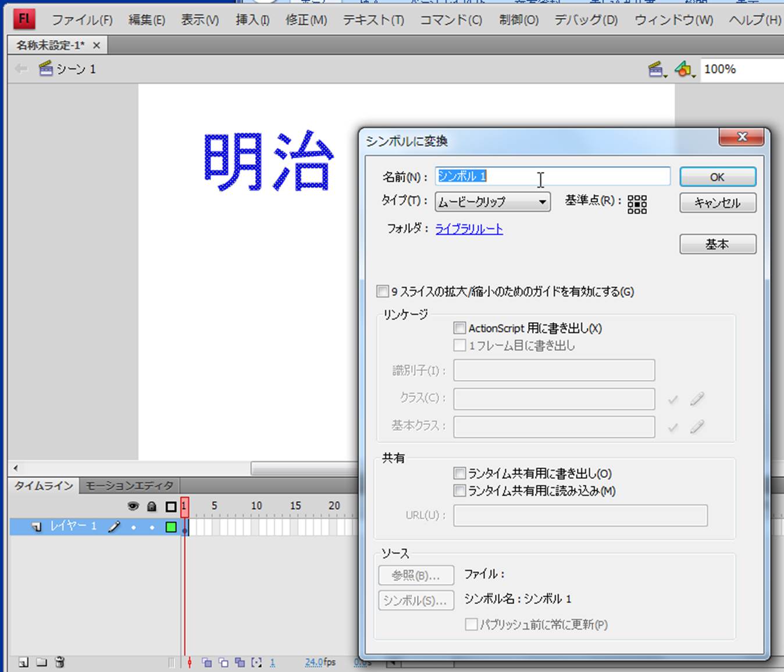
Task: Enable onion skin in the timeline footer
Action: (x=206, y=662)
